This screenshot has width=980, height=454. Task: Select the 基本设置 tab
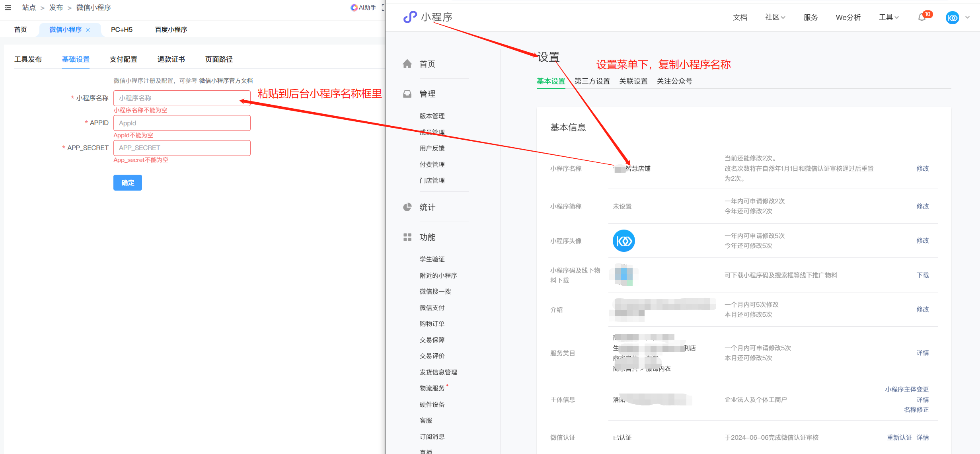pyautogui.click(x=551, y=81)
